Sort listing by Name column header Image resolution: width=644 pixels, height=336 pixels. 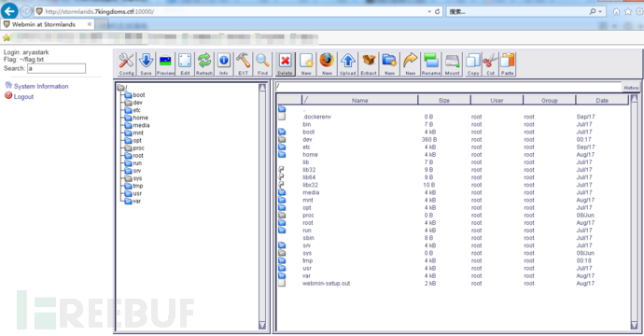click(x=359, y=100)
